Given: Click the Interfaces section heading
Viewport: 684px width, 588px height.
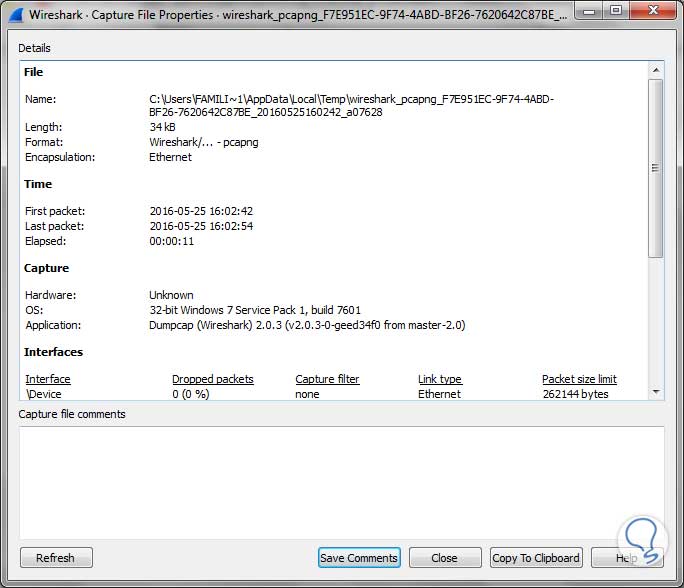Looking at the screenshot, I should tap(53, 352).
